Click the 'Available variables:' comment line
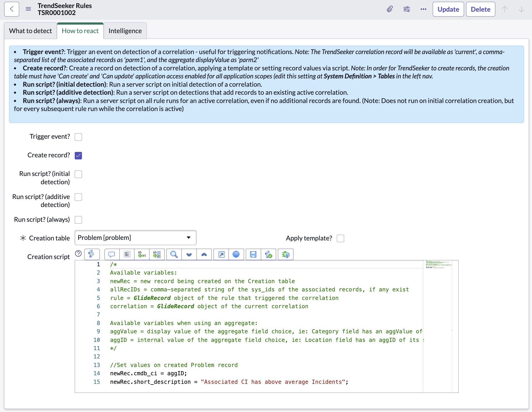 tap(143, 273)
